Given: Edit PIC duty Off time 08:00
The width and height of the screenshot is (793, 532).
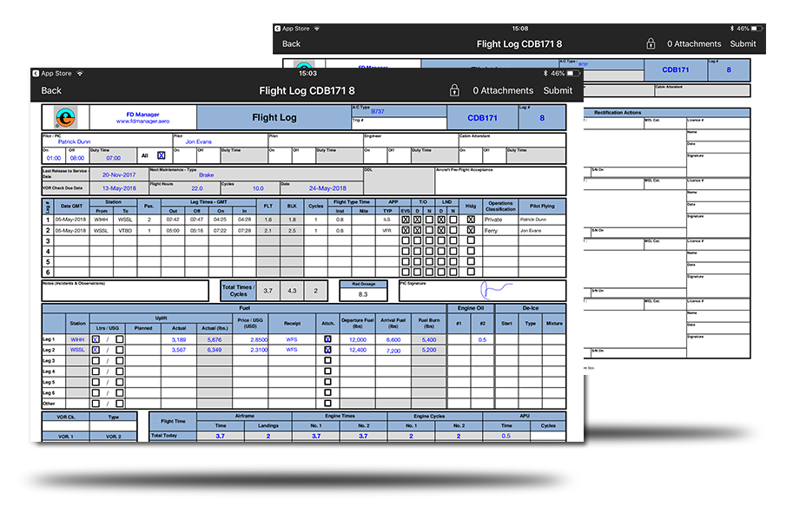Looking at the screenshot, I should (77, 155).
